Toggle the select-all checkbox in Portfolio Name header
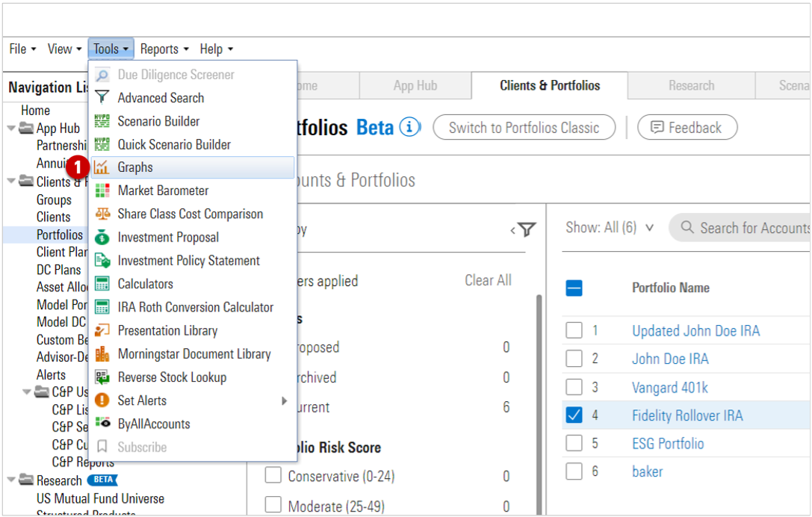The image size is (812, 517). (x=574, y=288)
